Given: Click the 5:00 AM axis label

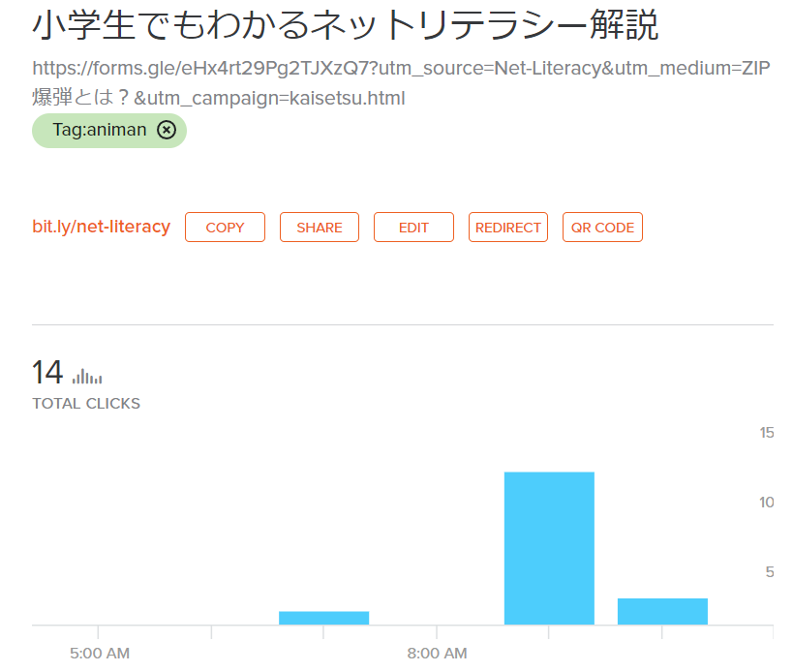Looking at the screenshot, I should 100,654.
